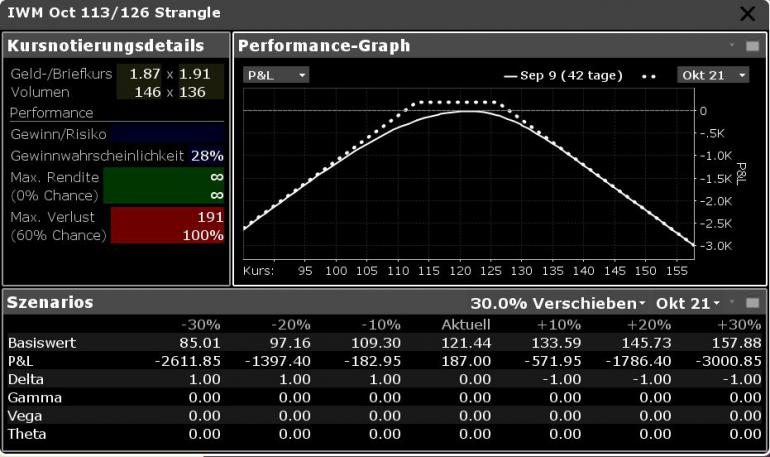Click the ask price 1.91
Screen dimensions: 770x457
pos(194,74)
